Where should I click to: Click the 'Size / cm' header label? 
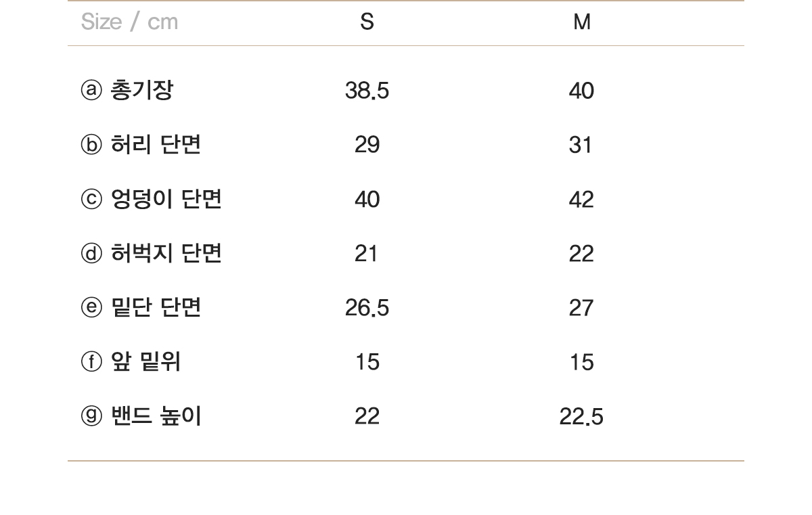[129, 22]
